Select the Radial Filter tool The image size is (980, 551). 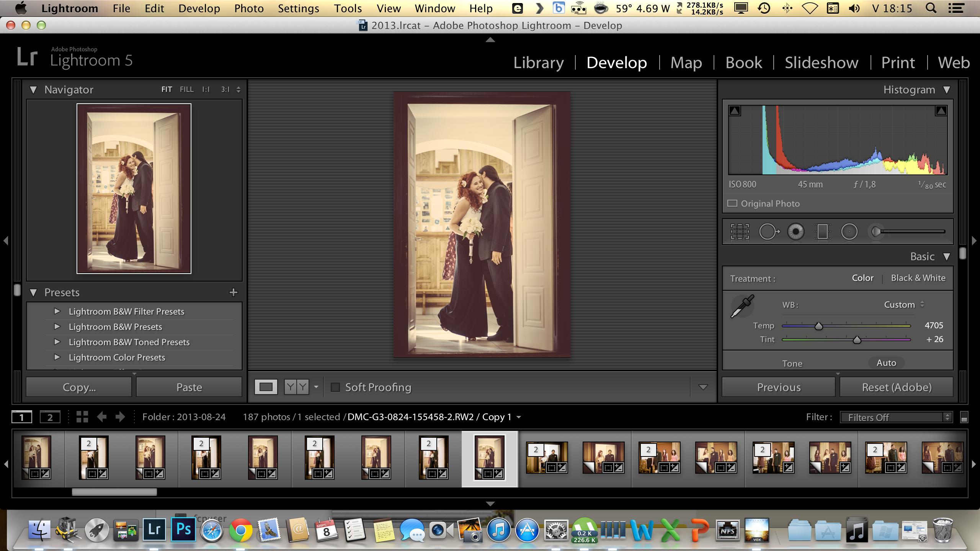pos(849,231)
